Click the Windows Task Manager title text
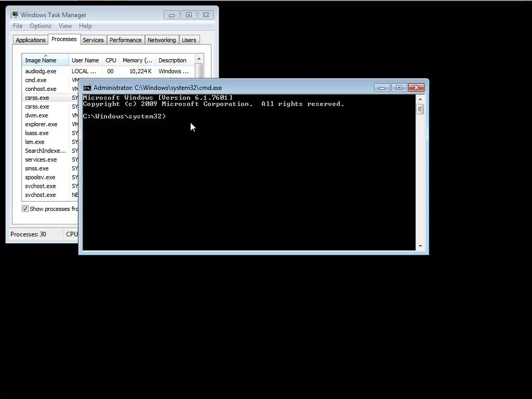This screenshot has width=532, height=399. 54,15
